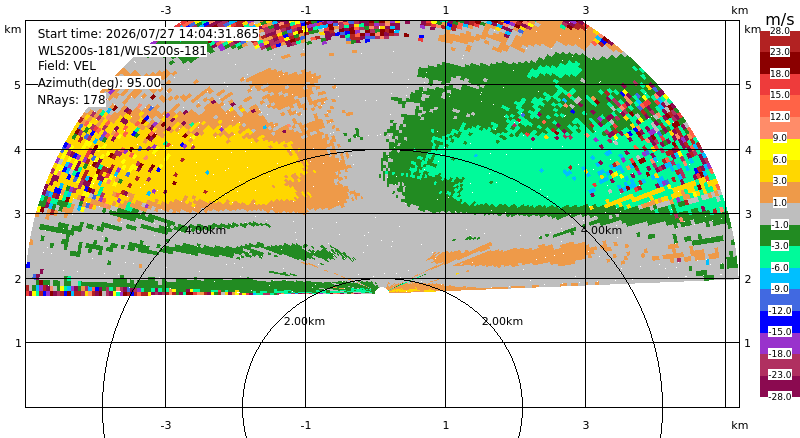Select the Field: VEL text label
The width and height of the screenshot is (800, 438).
[x=67, y=66]
